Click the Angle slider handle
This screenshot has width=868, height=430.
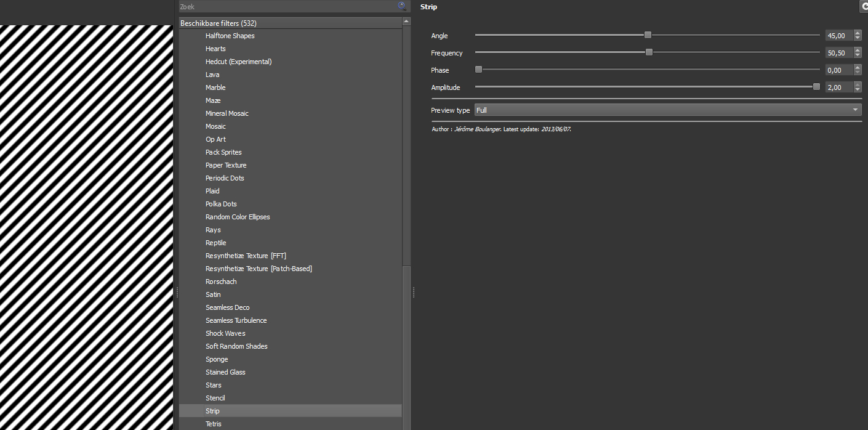tap(648, 35)
